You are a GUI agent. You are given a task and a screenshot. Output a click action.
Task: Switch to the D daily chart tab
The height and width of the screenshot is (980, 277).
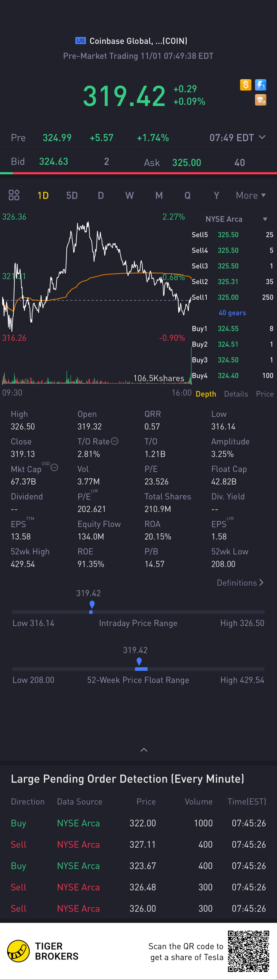[x=101, y=195]
